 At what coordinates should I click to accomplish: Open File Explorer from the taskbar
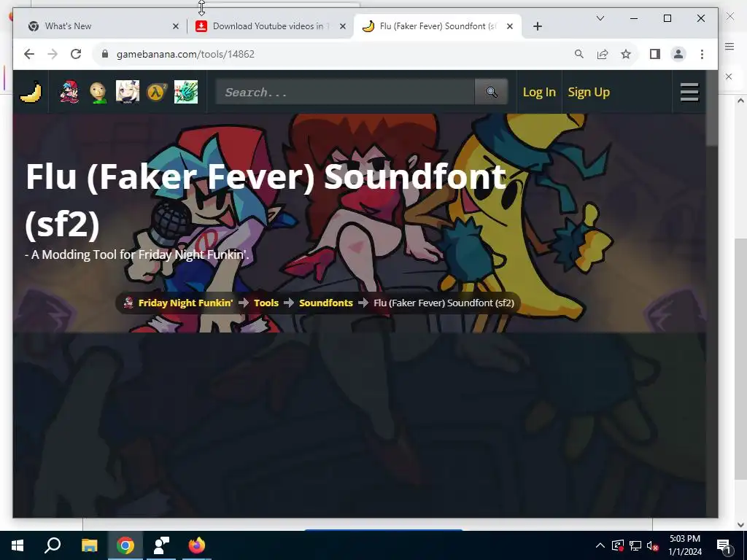point(89,545)
